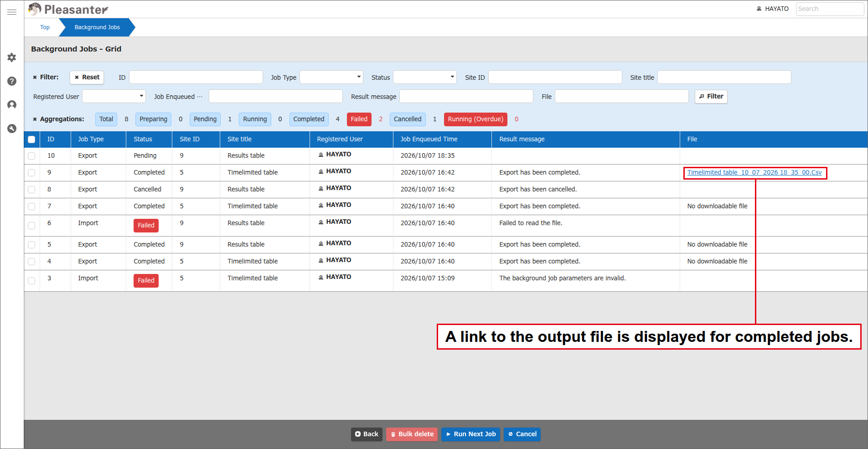This screenshot has width=868, height=449.
Task: Toggle the select-all header checkbox
Action: 31,139
